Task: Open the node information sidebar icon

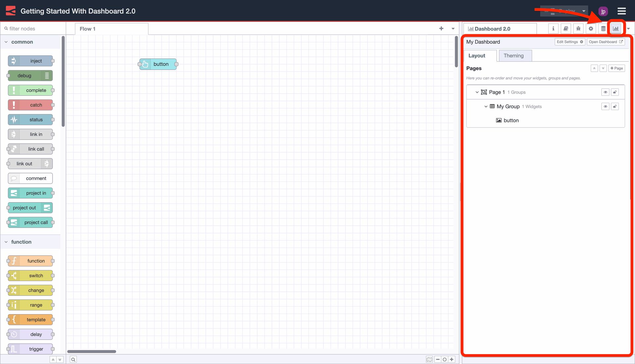Action: pos(553,28)
